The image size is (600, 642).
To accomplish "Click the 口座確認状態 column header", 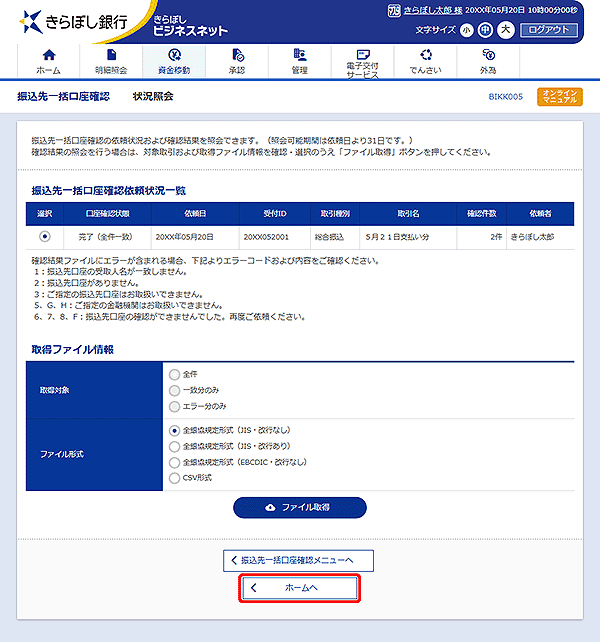I will pos(107,214).
